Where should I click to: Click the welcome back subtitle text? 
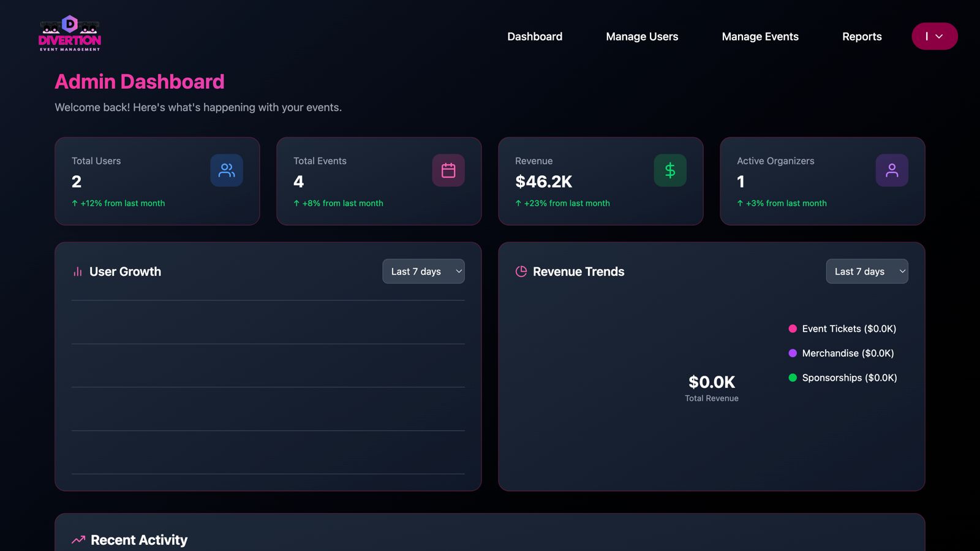pos(198,107)
